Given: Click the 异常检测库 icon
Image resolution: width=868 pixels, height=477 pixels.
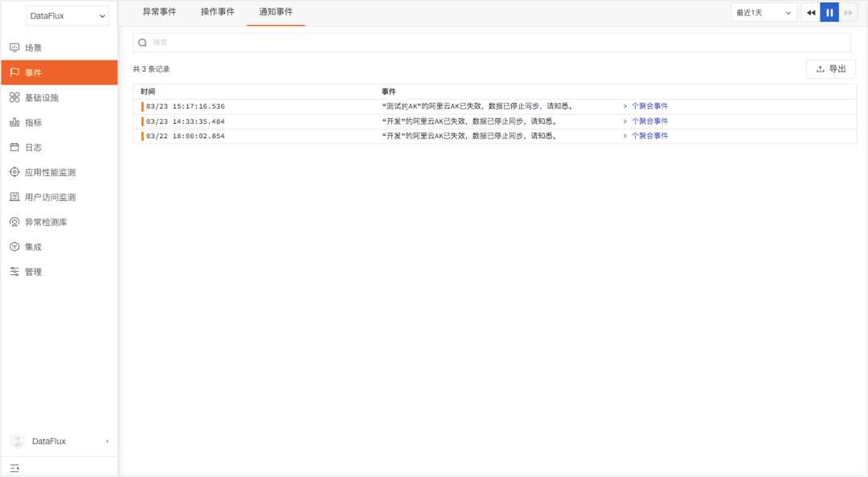Looking at the screenshot, I should click(x=14, y=222).
